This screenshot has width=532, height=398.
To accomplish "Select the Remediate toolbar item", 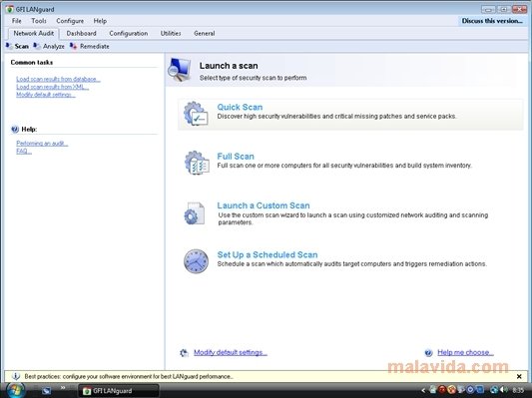I will point(90,46).
